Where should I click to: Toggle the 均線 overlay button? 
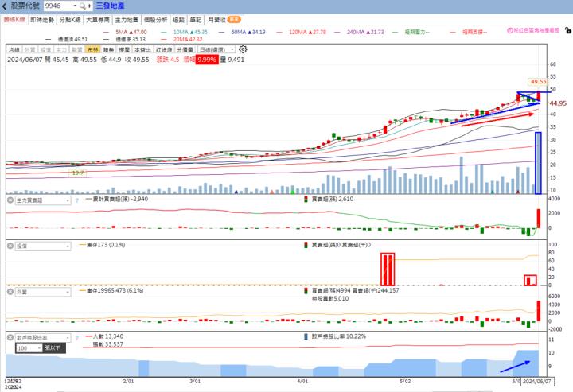[x=14, y=49]
